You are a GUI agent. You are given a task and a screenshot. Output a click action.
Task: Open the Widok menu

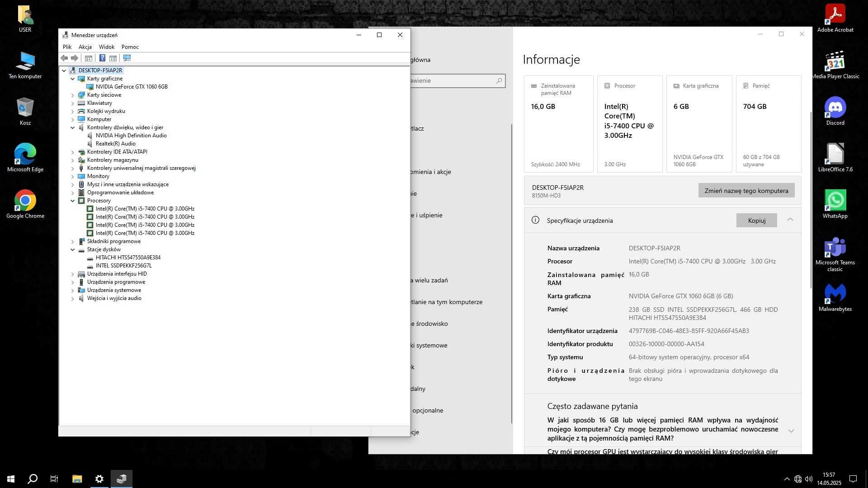pyautogui.click(x=107, y=47)
